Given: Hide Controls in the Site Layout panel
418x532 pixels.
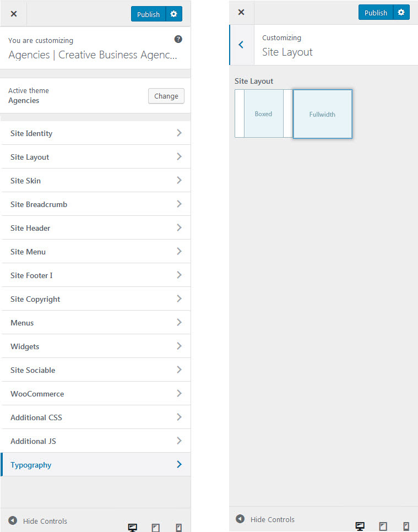Looking at the screenshot, I should 265,519.
